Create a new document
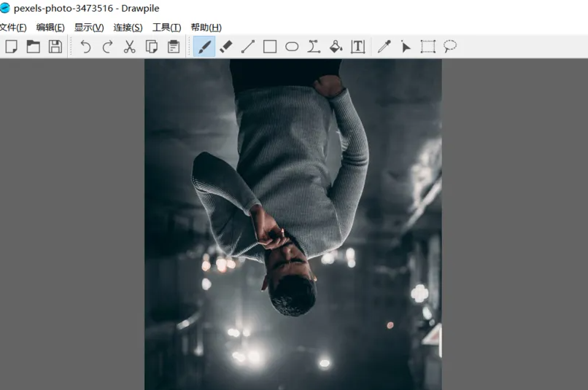Viewport: 588px width, 390px height. click(x=12, y=47)
